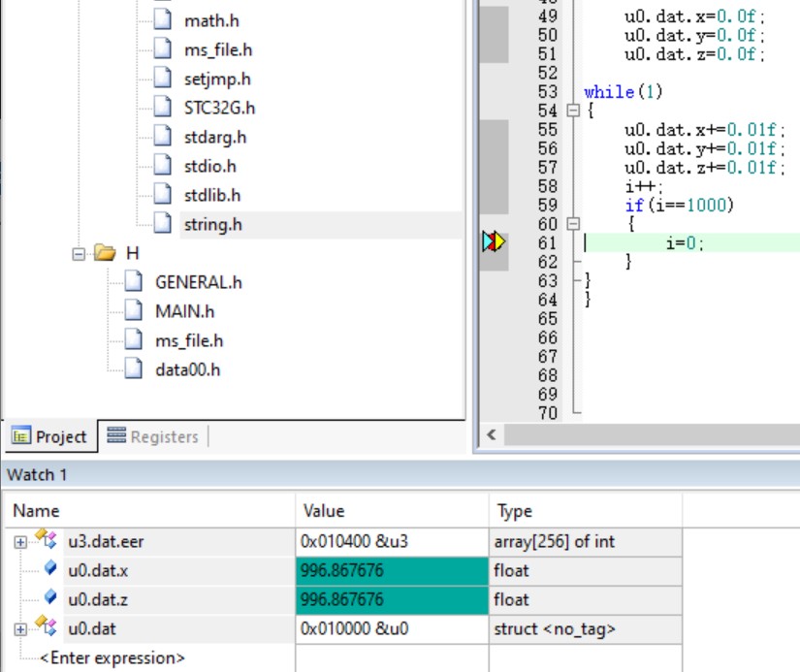
Task: Select the u0.dat.x watch name
Action: tap(98, 570)
